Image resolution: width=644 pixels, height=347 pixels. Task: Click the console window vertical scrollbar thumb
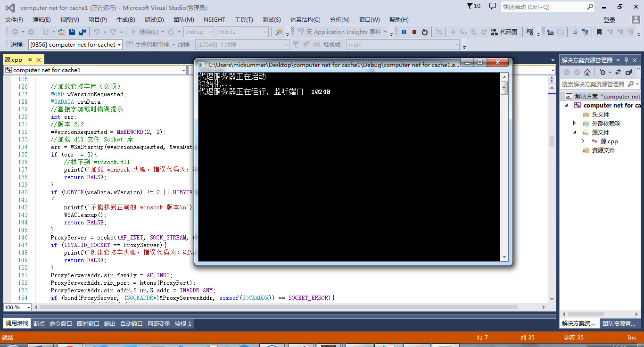pyautogui.click(x=504, y=88)
